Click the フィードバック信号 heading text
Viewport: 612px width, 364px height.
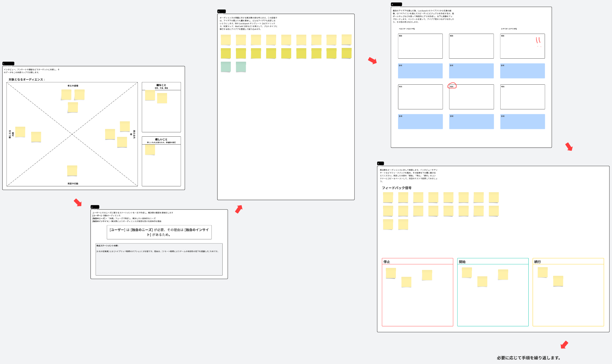tap(397, 188)
